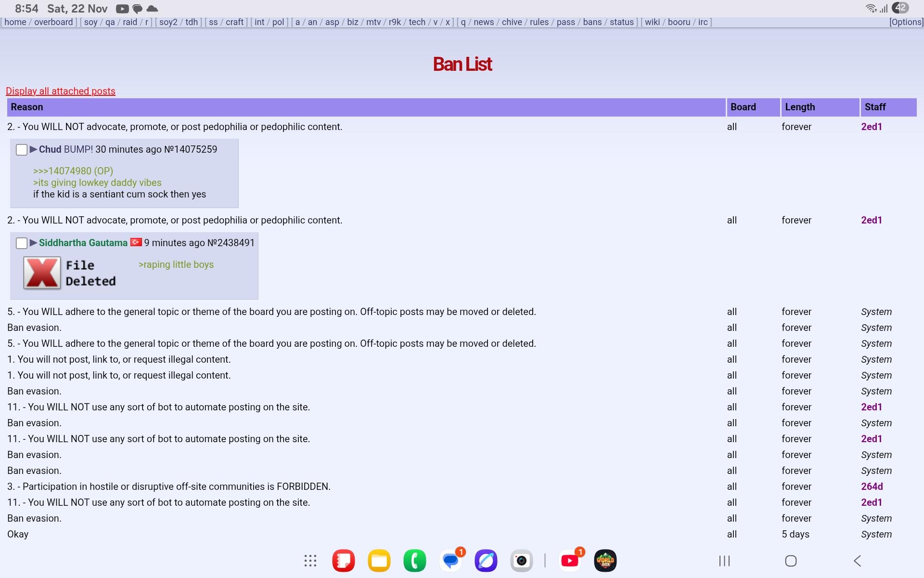Open the [Options] menu
The image size is (924, 578).
pyautogui.click(x=906, y=22)
